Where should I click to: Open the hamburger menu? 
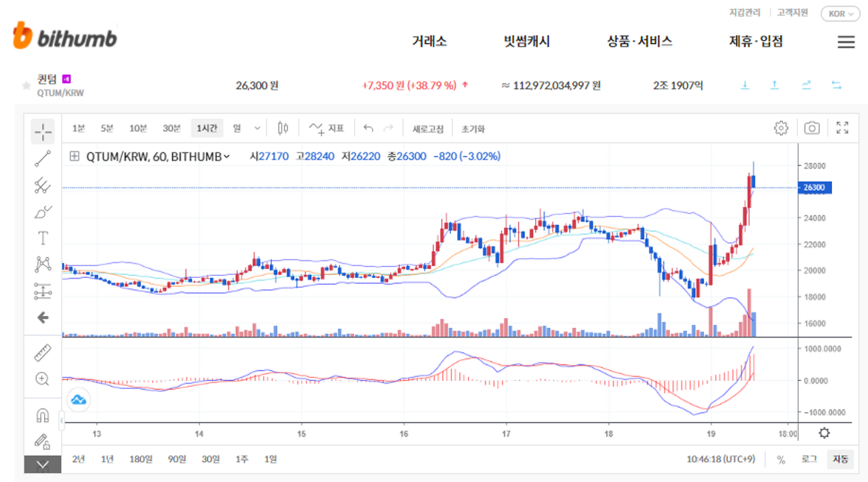coord(846,42)
